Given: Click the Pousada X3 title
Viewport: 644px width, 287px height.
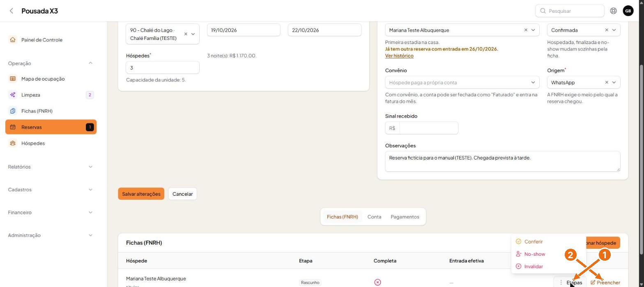Looking at the screenshot, I should (x=39, y=11).
